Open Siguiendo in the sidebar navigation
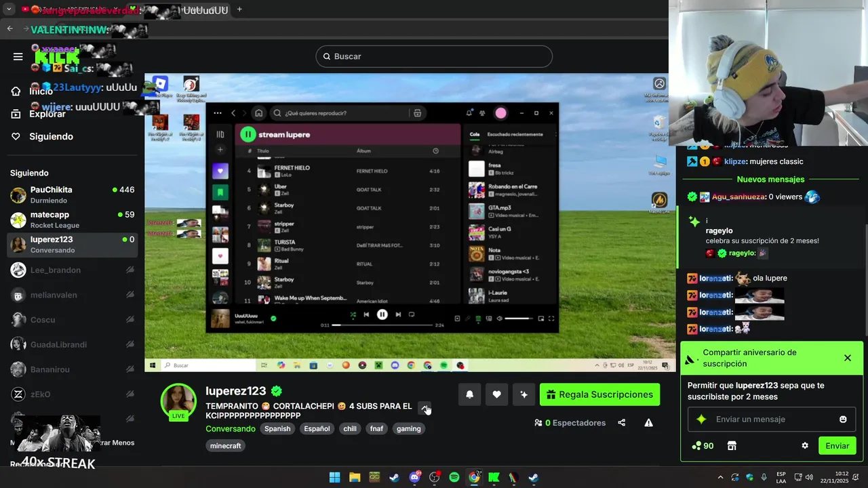868x488 pixels. click(x=42, y=136)
